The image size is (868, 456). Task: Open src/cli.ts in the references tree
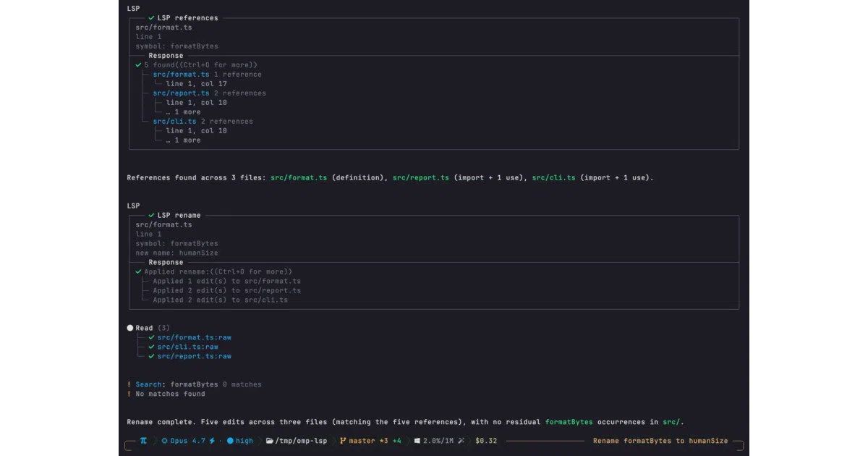tap(174, 122)
